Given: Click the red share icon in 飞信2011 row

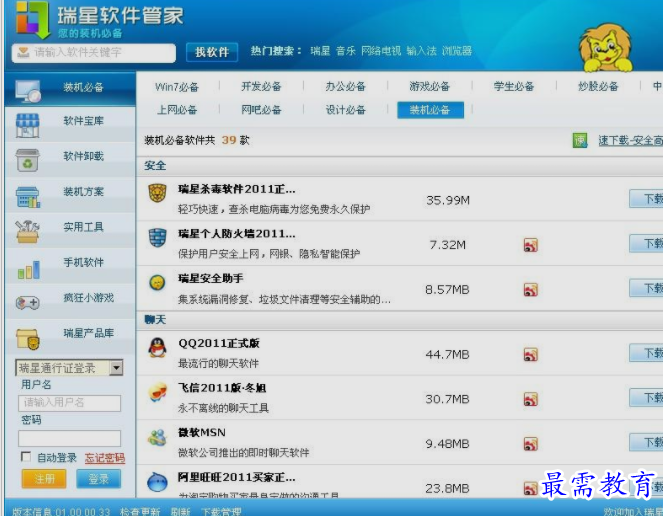Looking at the screenshot, I should pyautogui.click(x=531, y=399).
